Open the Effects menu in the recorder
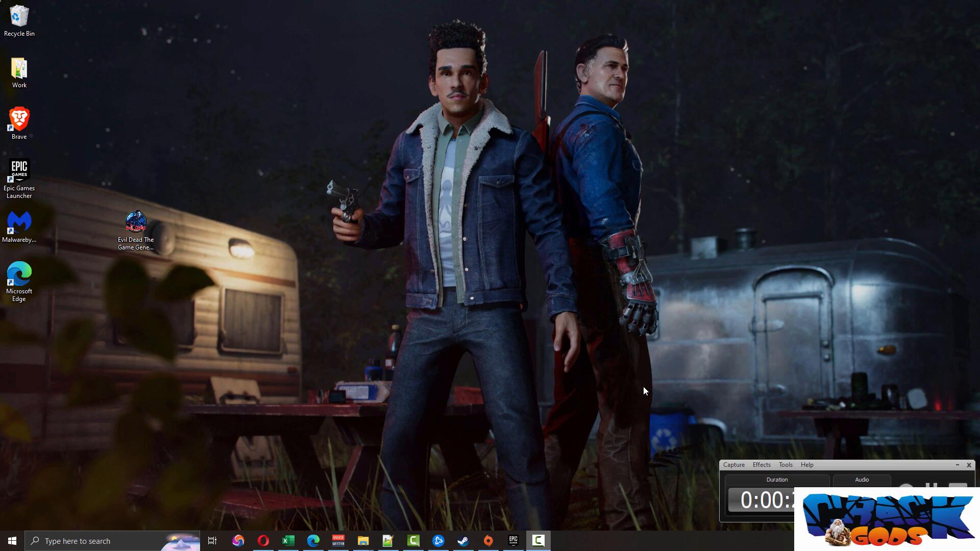The height and width of the screenshot is (551, 980). (761, 465)
